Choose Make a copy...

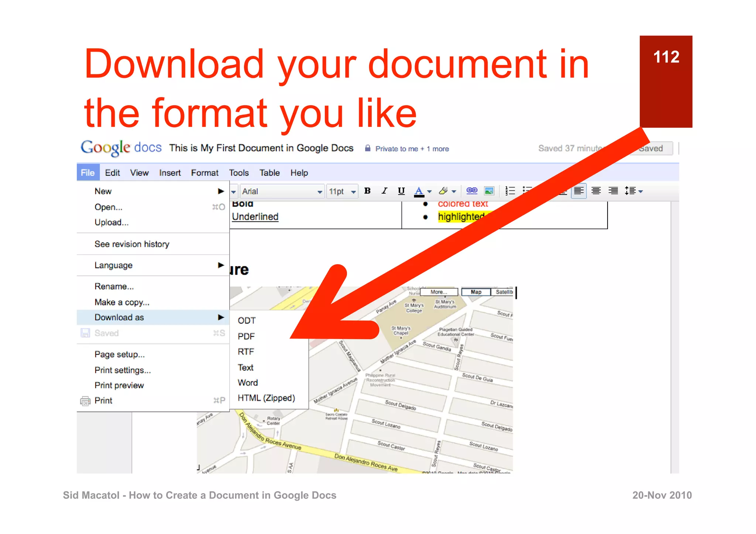(153, 302)
